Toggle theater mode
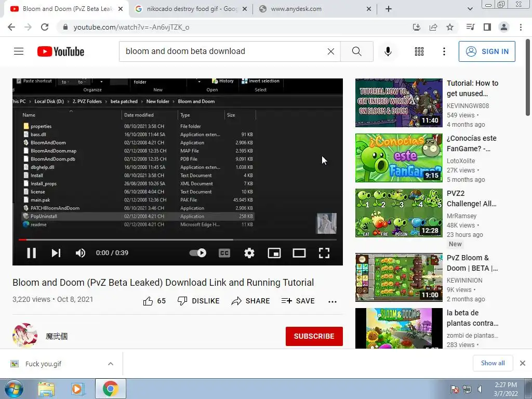Screen dimensions: 532x399 [x=299, y=253]
